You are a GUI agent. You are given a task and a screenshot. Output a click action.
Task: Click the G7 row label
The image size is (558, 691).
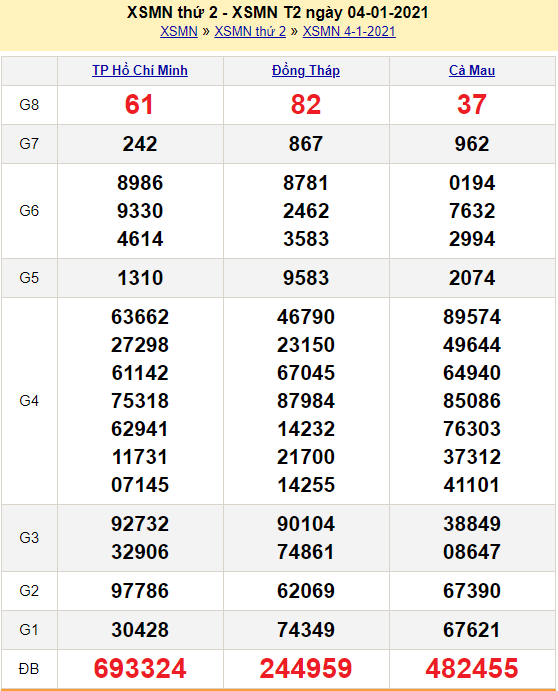click(x=29, y=144)
